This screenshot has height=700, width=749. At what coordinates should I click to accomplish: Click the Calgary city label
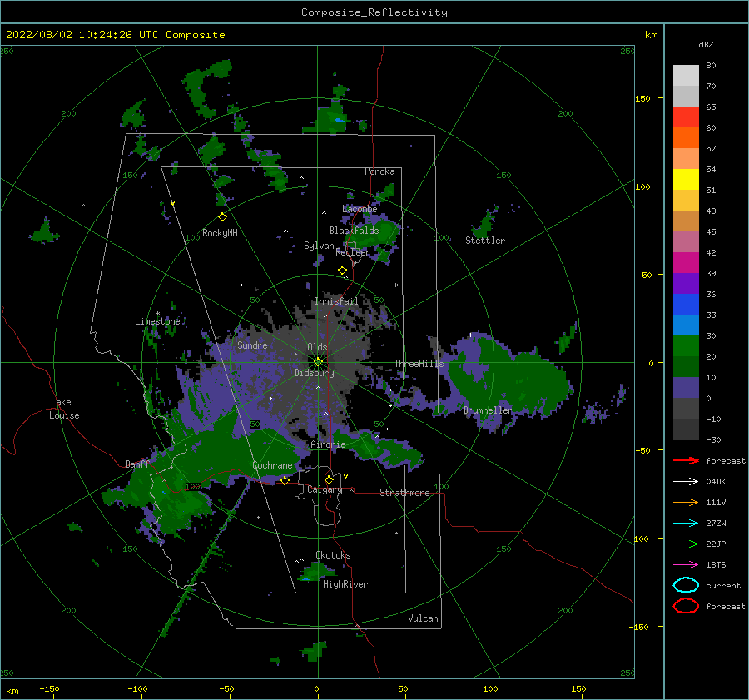point(325,489)
